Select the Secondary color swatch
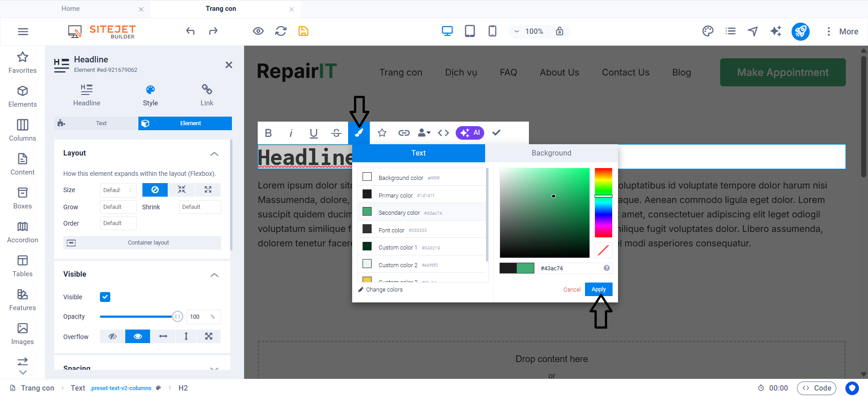This screenshot has height=396, width=868. pyautogui.click(x=367, y=212)
